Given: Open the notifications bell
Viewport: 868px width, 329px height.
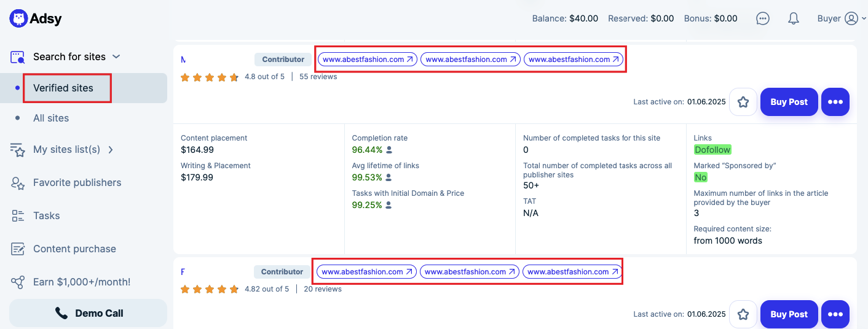Looking at the screenshot, I should (x=793, y=18).
